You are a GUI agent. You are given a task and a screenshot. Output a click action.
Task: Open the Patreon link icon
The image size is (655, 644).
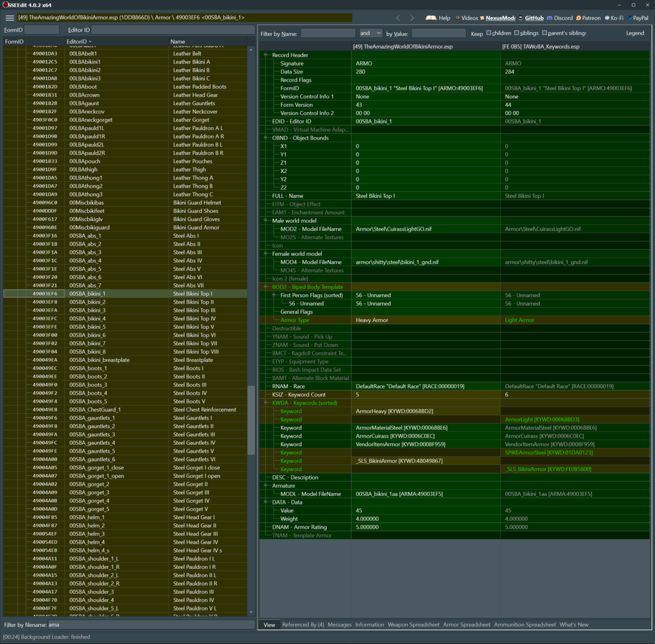tap(579, 18)
